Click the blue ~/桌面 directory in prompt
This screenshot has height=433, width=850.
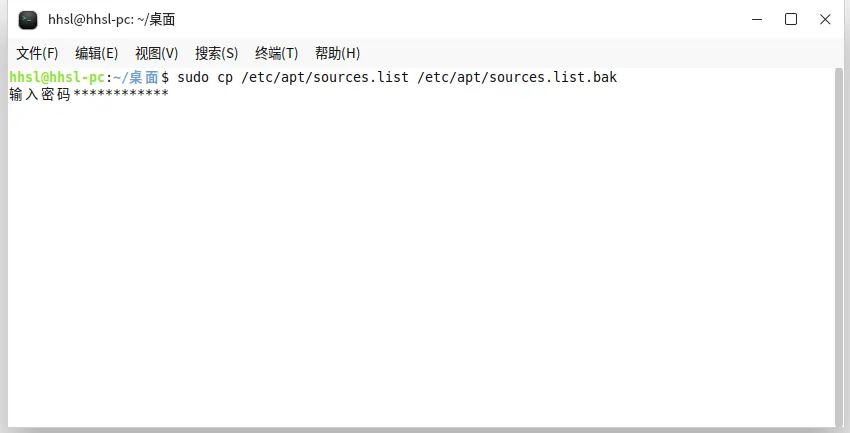click(136, 77)
